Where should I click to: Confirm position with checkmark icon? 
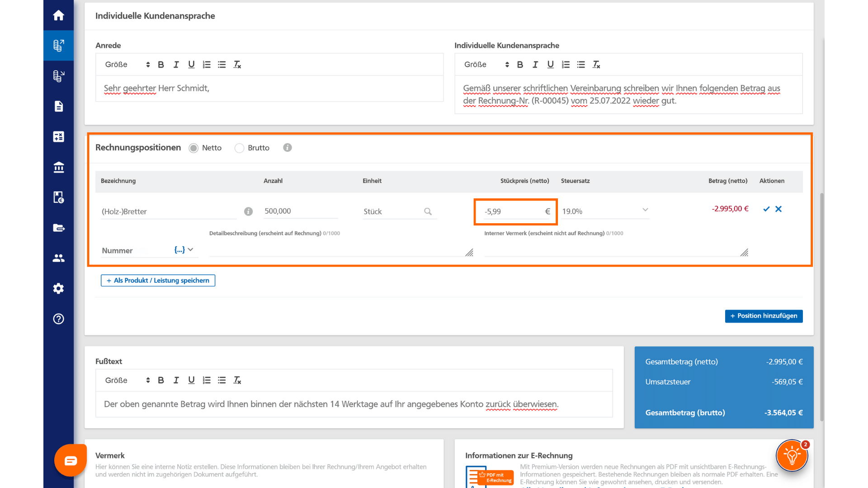pos(766,209)
